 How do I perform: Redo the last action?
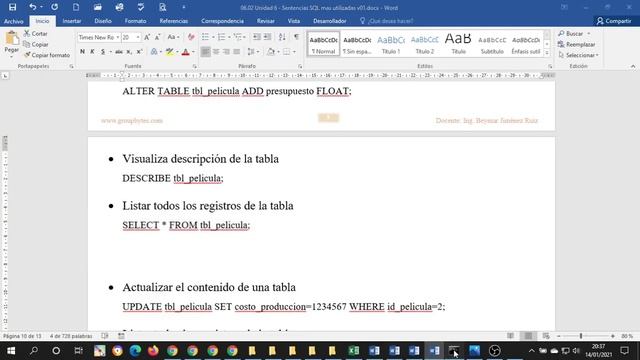pos(54,7)
